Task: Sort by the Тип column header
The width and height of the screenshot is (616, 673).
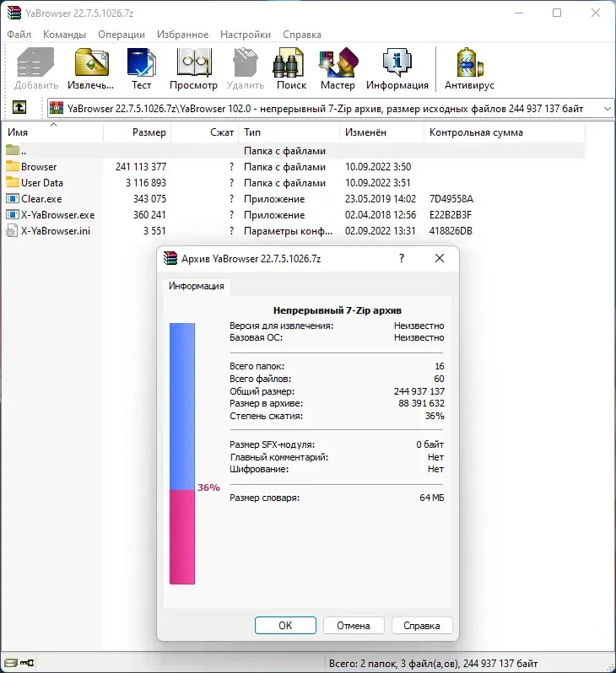Action: [290, 132]
